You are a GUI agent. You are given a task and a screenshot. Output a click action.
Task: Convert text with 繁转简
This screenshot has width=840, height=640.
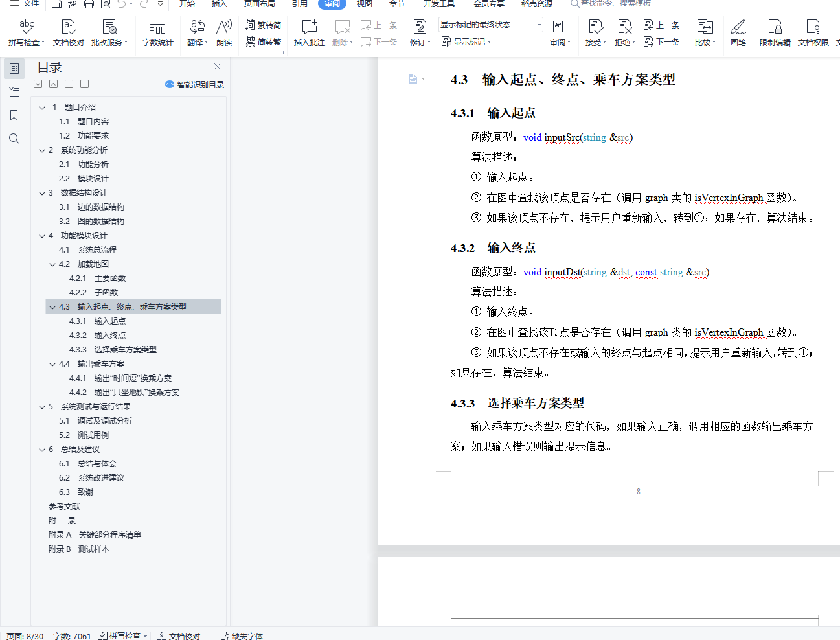click(x=263, y=25)
